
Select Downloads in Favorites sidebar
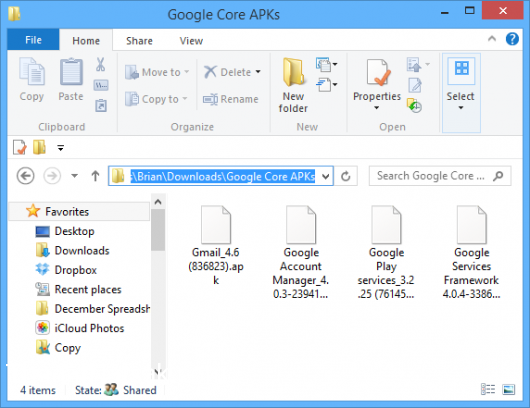(82, 250)
